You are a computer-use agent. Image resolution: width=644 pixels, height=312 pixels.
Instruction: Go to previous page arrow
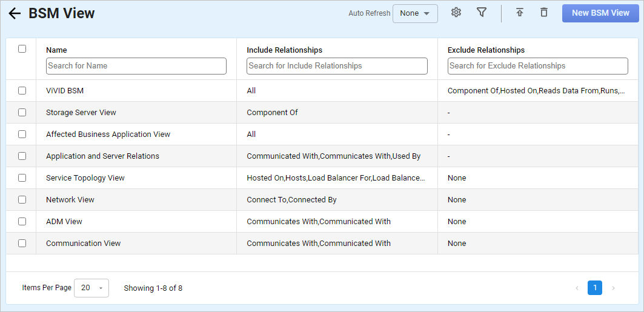tap(577, 288)
